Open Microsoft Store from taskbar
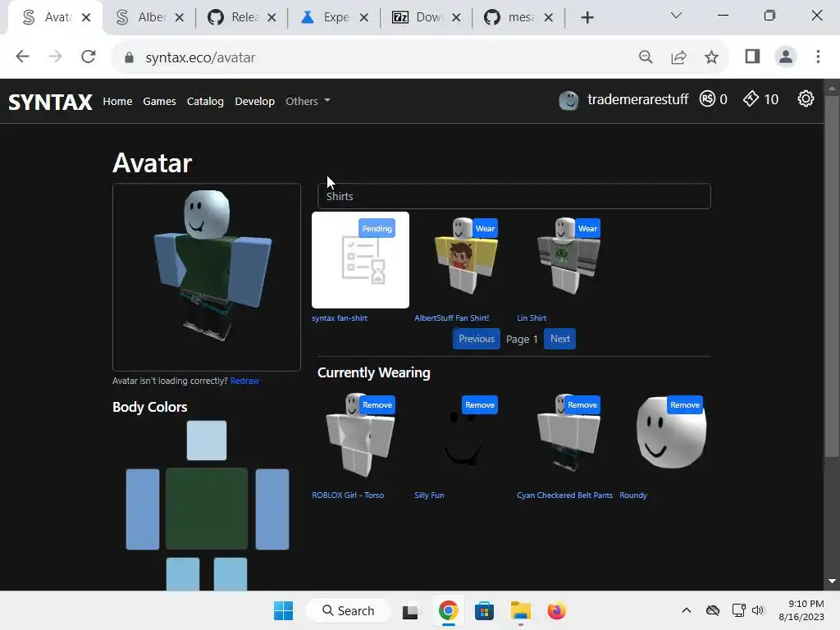Image resolution: width=840 pixels, height=630 pixels. coord(484,610)
